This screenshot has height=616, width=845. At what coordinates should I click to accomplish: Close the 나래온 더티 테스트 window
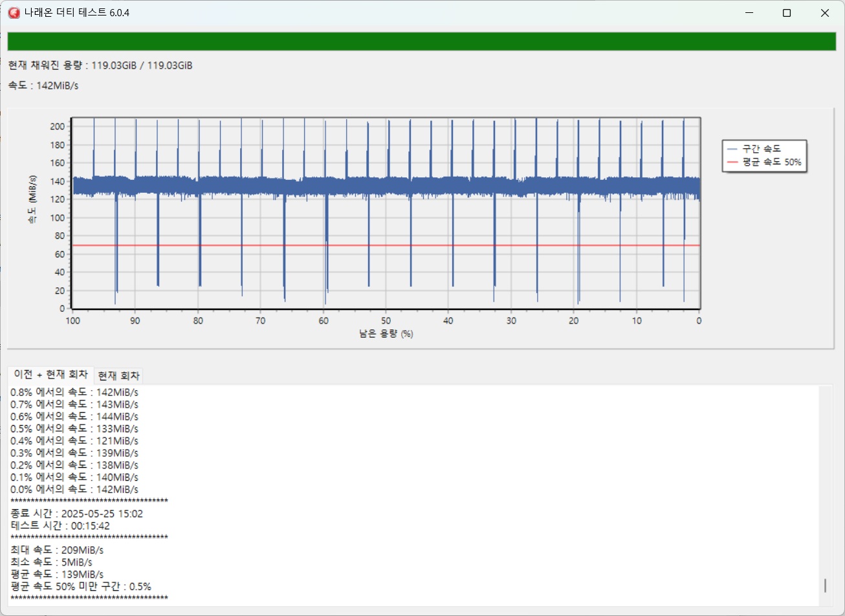[825, 13]
